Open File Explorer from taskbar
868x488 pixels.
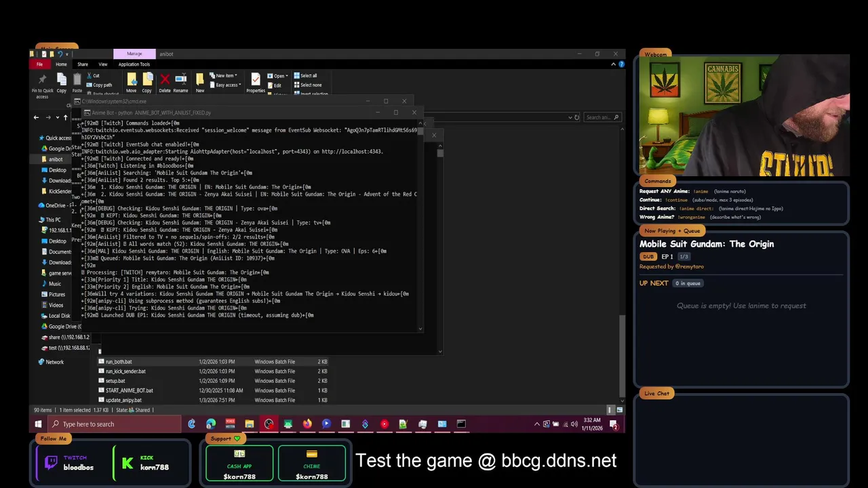tap(250, 424)
